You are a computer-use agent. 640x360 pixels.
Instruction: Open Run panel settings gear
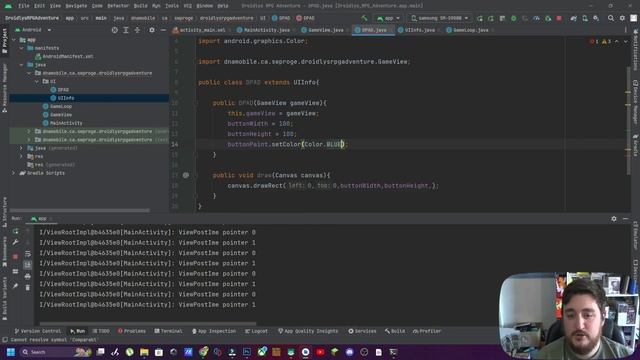point(614,219)
